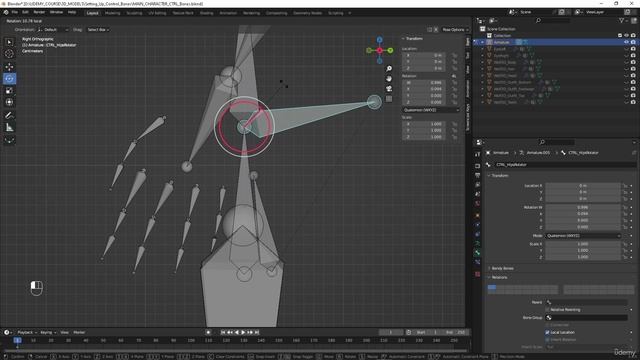Screen dimensions: 640x360
Task: Enable Relative Parenting checkbox
Action: pos(548,309)
